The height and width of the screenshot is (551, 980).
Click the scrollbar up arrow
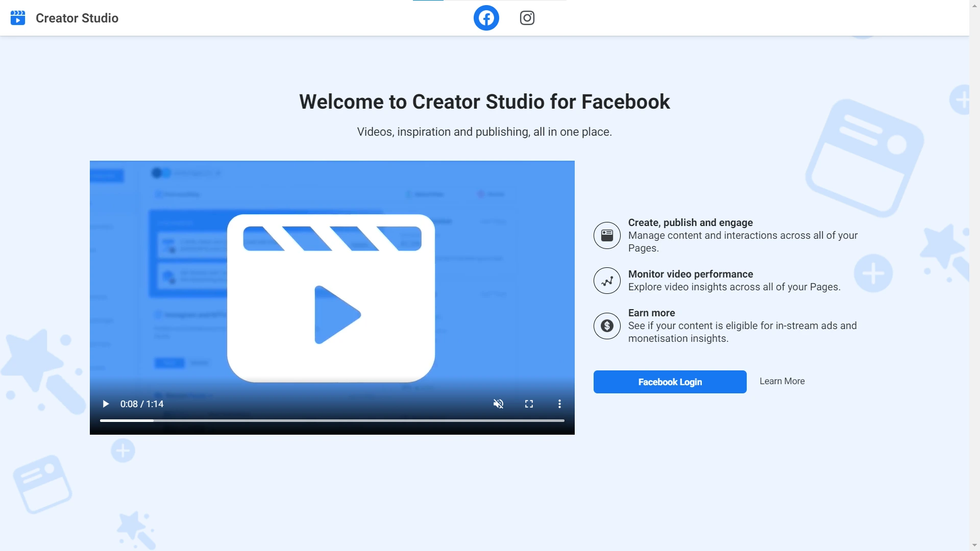click(x=974, y=5)
